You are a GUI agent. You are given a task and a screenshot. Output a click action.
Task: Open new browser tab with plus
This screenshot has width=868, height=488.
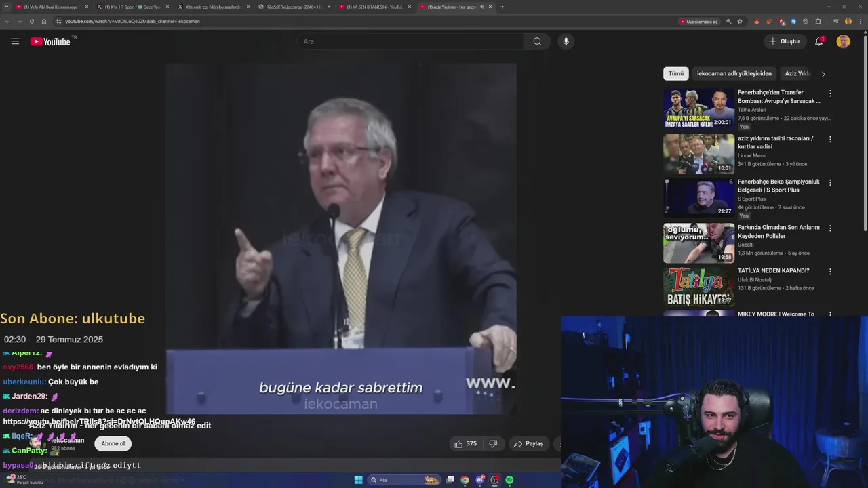pyautogui.click(x=502, y=7)
